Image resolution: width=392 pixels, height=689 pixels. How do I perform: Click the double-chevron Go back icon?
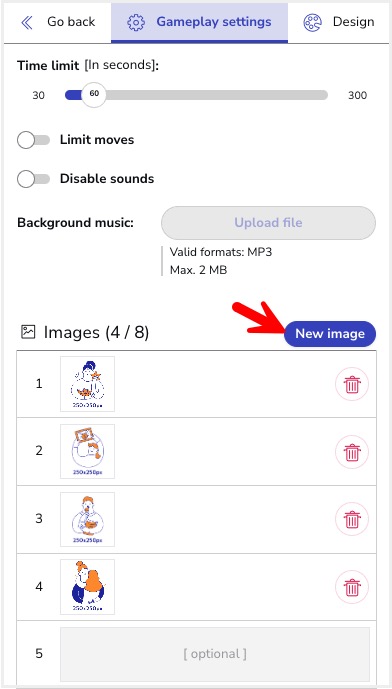coord(27,22)
